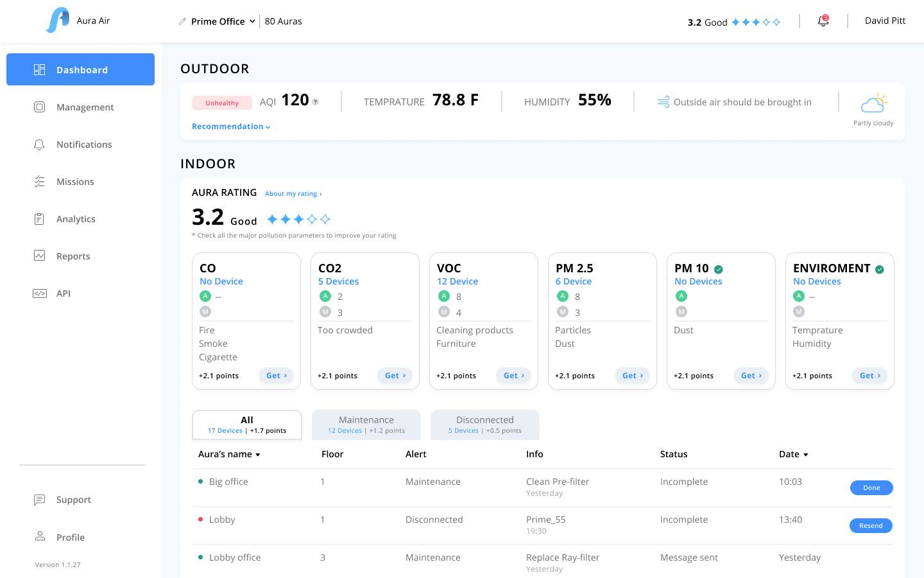Click the Aura Air logo
Image resolution: width=924 pixels, height=578 pixels.
click(58, 21)
